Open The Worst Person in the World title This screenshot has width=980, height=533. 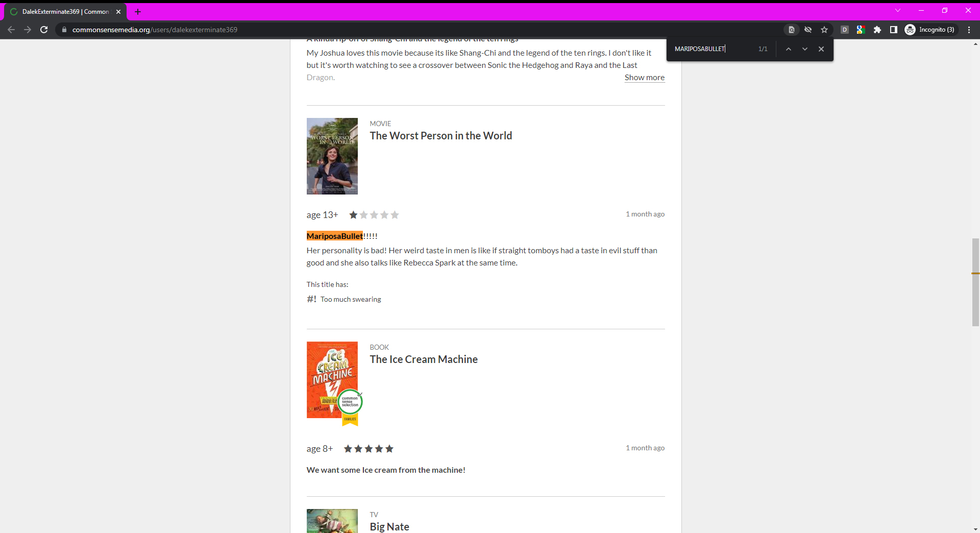pos(440,136)
